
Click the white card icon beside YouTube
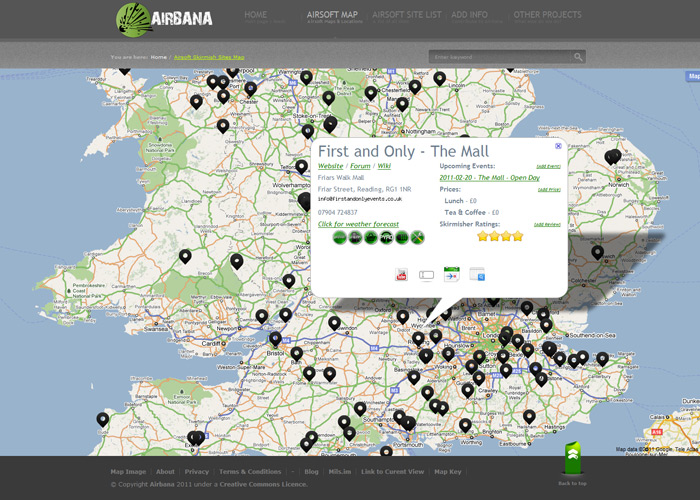tap(426, 275)
